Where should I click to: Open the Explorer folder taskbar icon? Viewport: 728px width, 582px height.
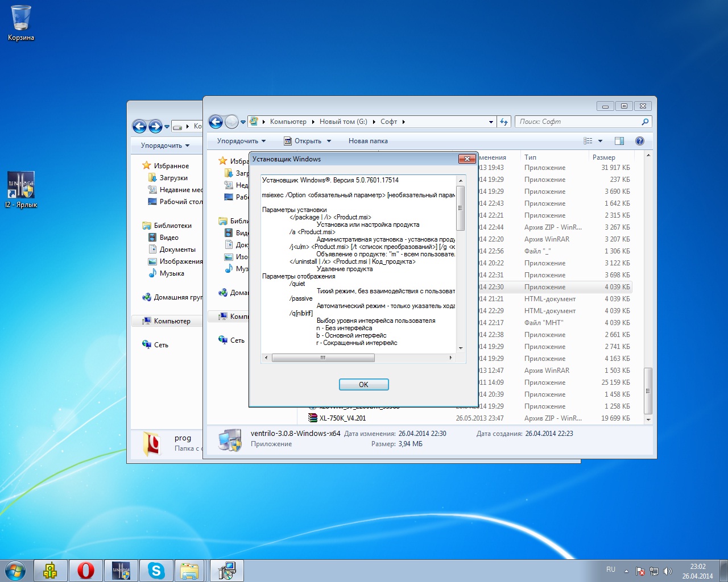tap(189, 570)
